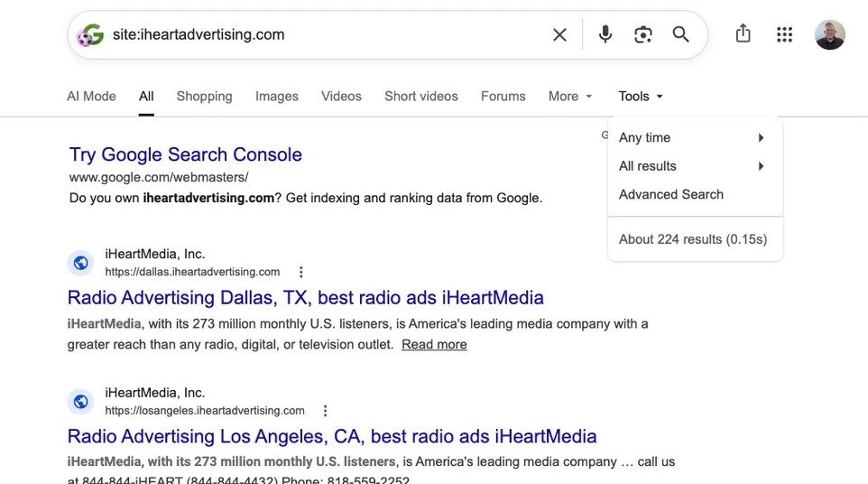Viewport: 868px width, 484px height.
Task: Switch to the Images tab
Action: (x=277, y=97)
